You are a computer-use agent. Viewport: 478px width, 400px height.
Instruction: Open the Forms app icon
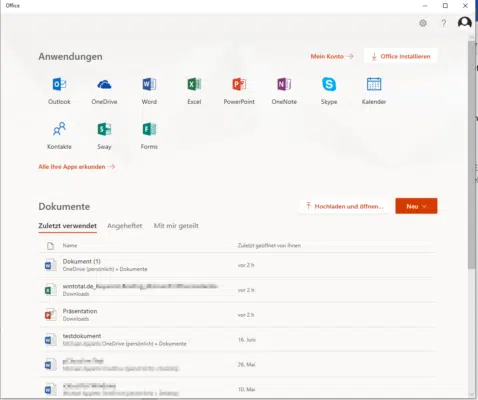149,129
